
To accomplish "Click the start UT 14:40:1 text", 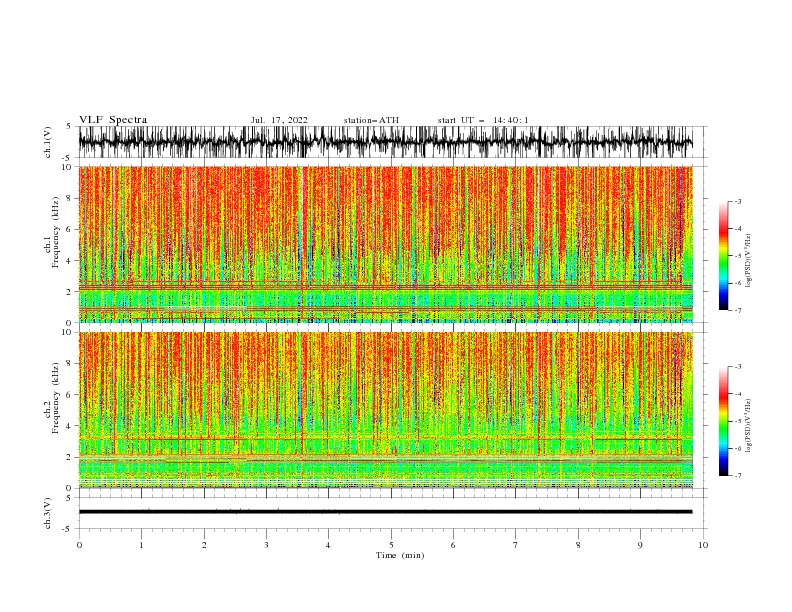I will click(x=483, y=120).
